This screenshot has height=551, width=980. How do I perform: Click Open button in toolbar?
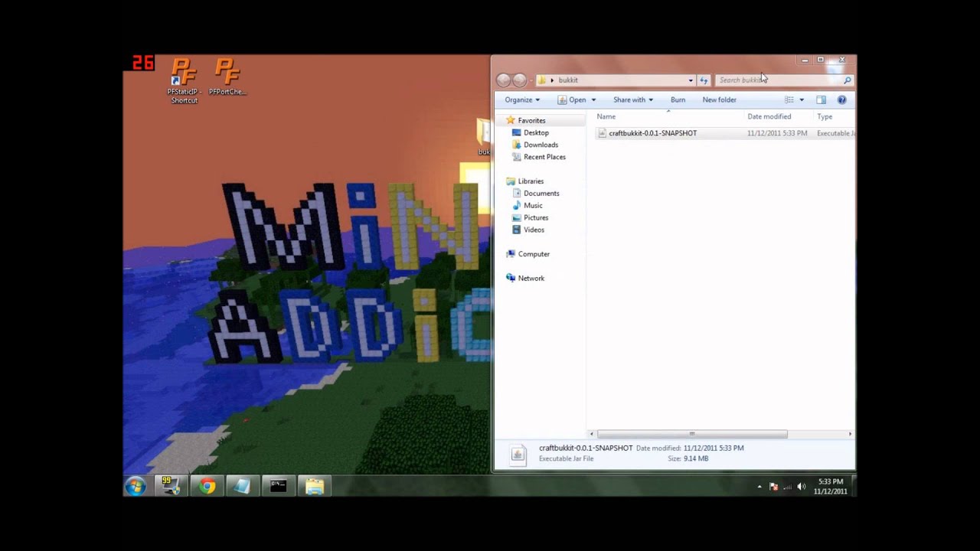pyautogui.click(x=573, y=99)
